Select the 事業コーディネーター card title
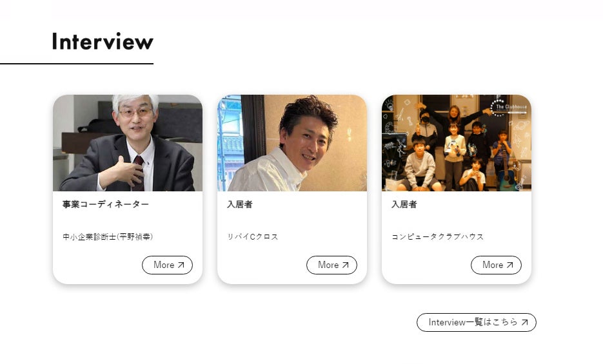 point(106,204)
